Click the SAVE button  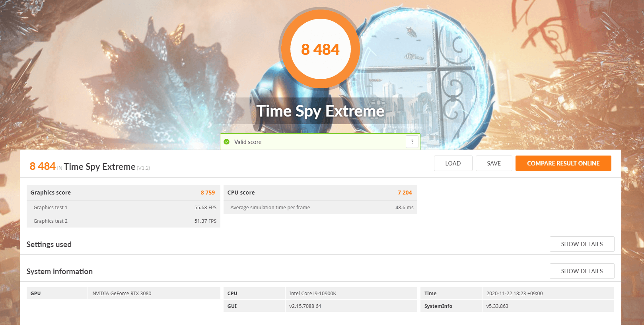click(x=494, y=163)
